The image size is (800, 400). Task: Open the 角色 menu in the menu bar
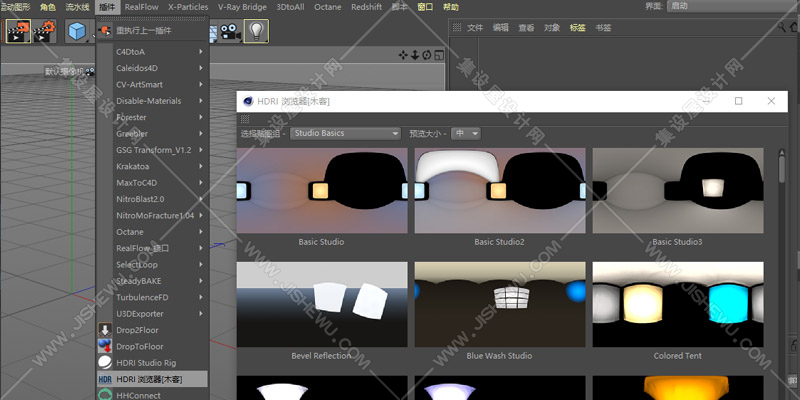[47, 7]
